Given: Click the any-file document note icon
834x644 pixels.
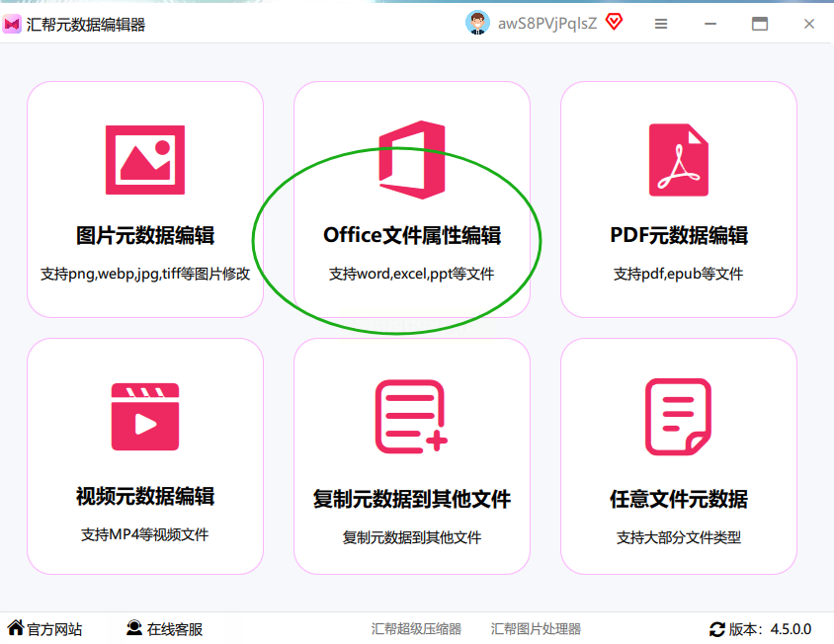Looking at the screenshot, I should click(x=679, y=417).
